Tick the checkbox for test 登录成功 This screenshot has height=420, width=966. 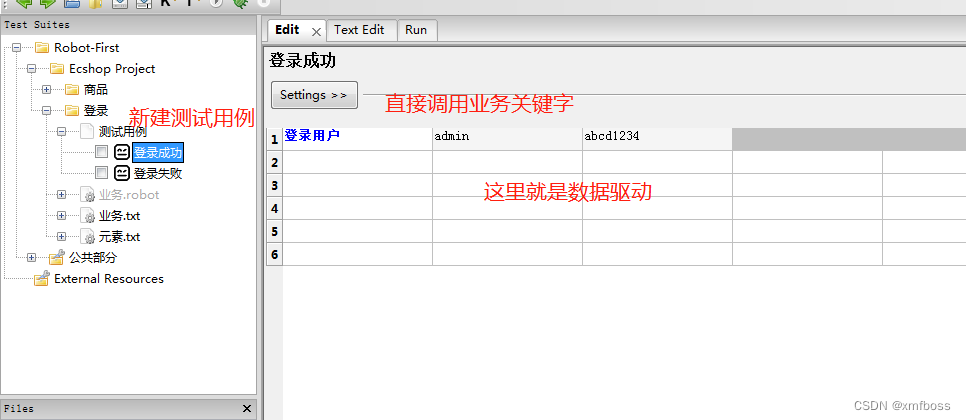[102, 151]
